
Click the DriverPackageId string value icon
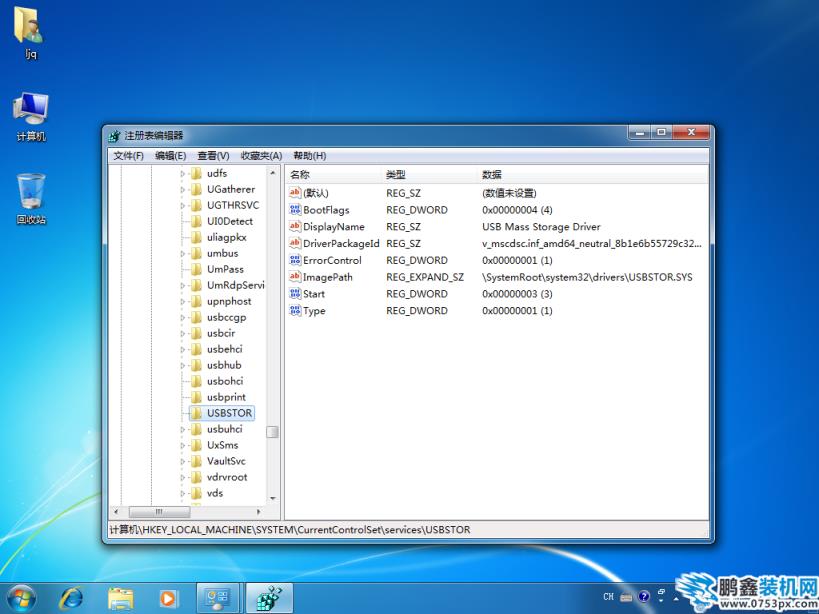(x=295, y=243)
